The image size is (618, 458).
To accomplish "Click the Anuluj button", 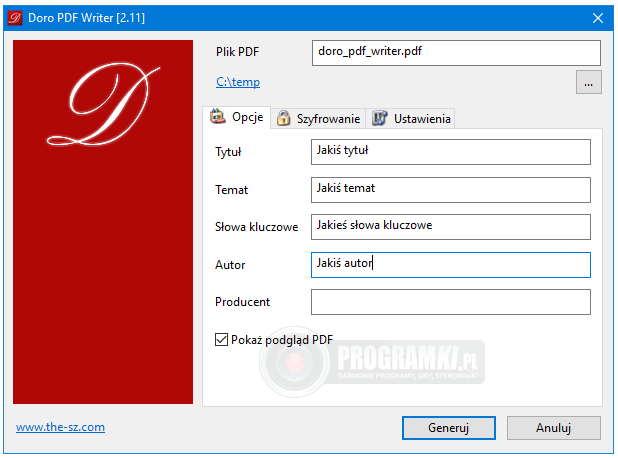I will [553, 428].
